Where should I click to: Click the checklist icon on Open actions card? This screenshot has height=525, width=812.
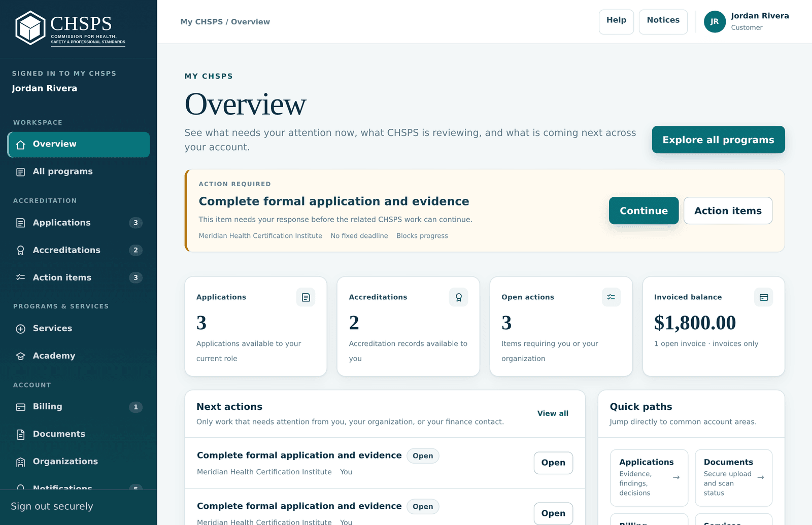[611, 297]
